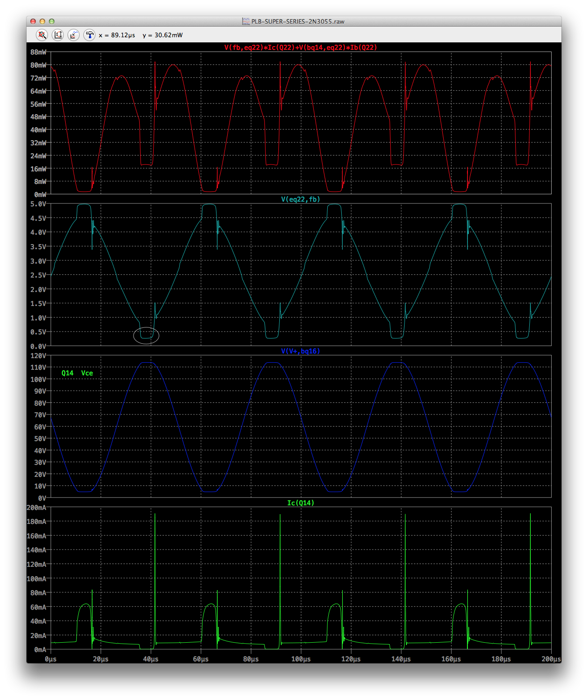The height and width of the screenshot is (700, 588).
Task: Minimize the window using the yellow button
Action: (42, 21)
